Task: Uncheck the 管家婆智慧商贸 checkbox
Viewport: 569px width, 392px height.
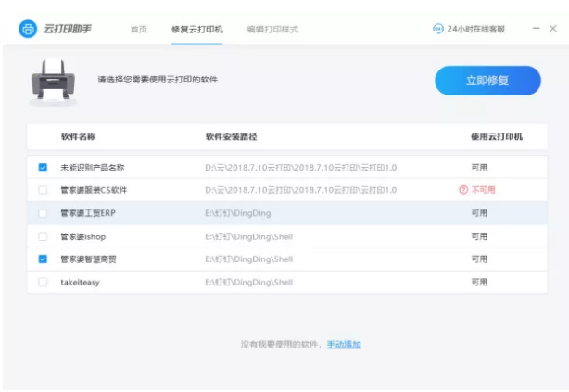Action: (43, 259)
